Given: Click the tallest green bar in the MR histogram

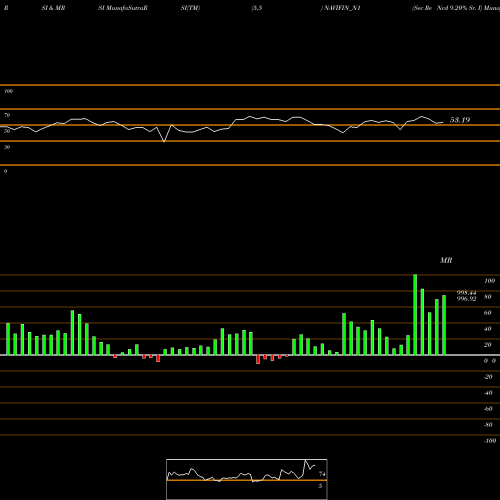Looking at the screenshot, I should pyautogui.click(x=415, y=315).
